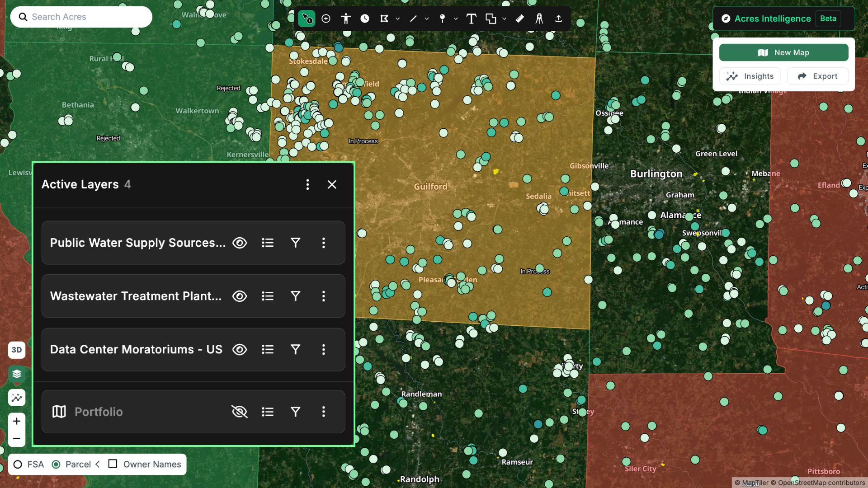Click the Export button
Viewport: 868px width, 488px height.
pyautogui.click(x=817, y=76)
